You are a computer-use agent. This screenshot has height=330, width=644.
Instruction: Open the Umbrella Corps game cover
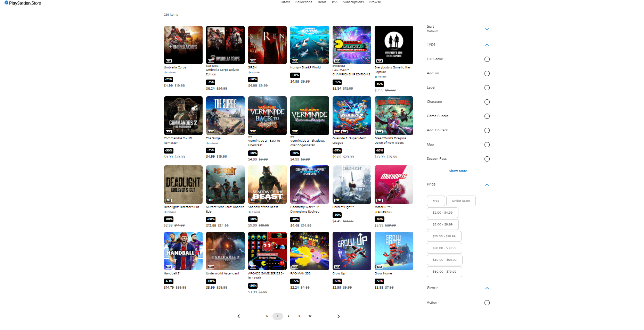click(183, 45)
